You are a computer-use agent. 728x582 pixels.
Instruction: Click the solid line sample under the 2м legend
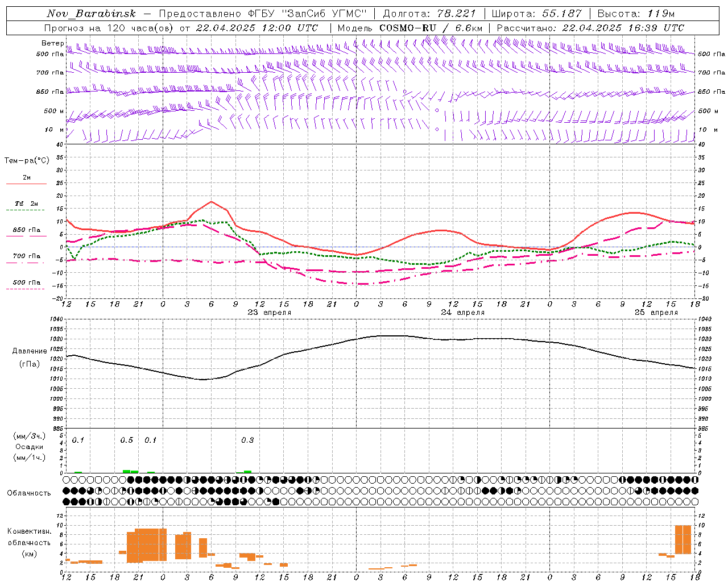pos(27,184)
